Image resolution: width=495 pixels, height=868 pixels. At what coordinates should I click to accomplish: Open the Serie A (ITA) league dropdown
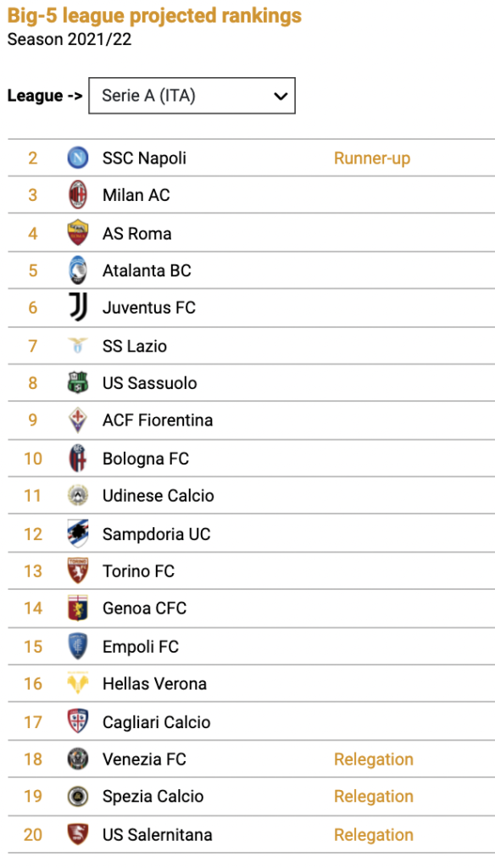(x=192, y=96)
